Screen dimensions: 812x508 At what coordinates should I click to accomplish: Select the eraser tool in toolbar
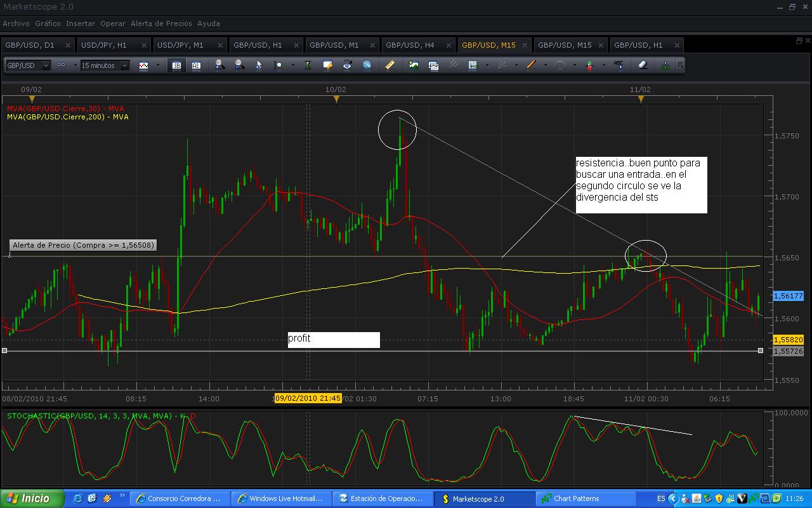click(x=642, y=65)
